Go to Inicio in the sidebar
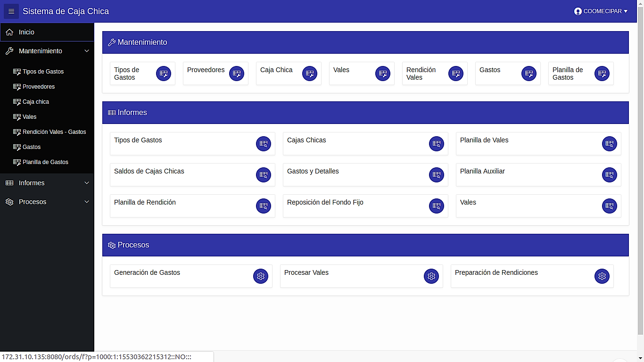 (26, 32)
